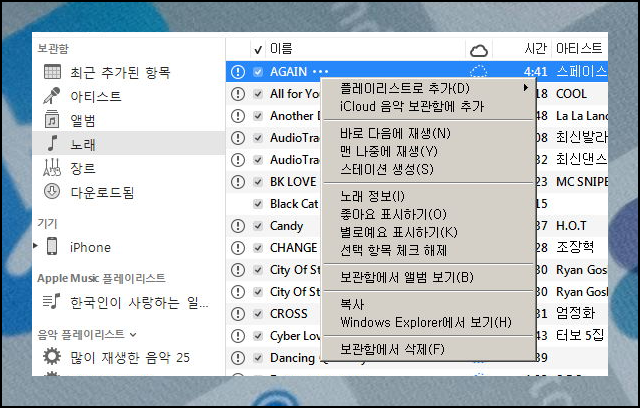Open the Albums icon in sidebar
Screen dimensions: 640x408
click(52, 120)
